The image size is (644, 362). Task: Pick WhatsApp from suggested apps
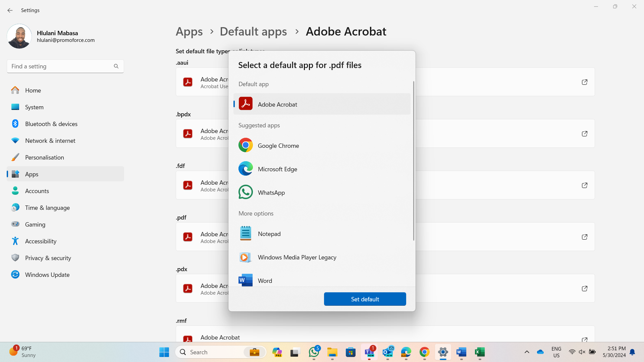322,192
